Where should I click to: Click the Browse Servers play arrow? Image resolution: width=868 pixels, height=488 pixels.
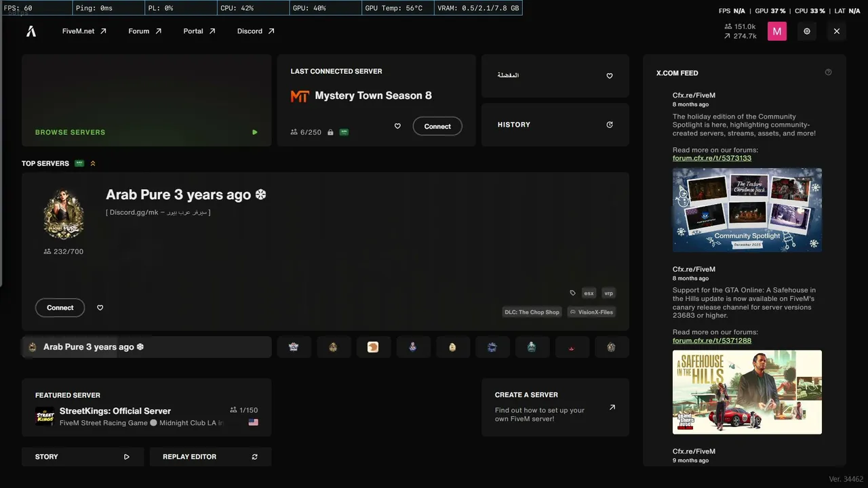click(x=255, y=132)
